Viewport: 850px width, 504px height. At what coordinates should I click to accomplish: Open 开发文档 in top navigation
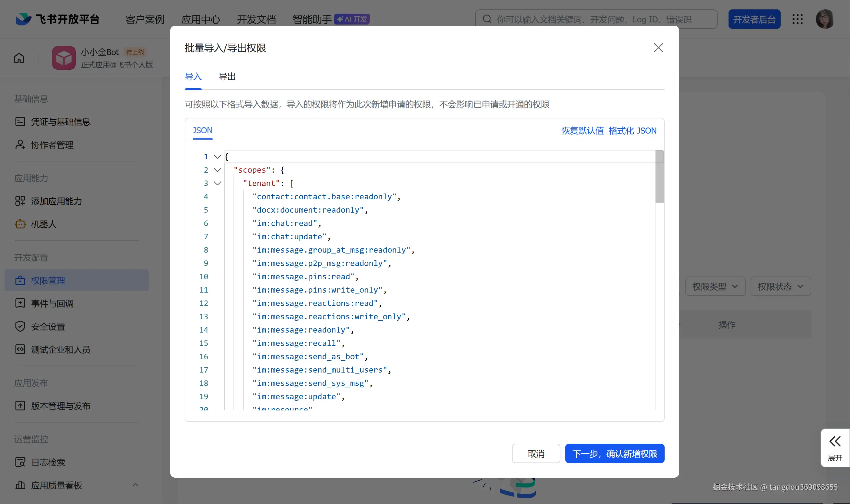pos(256,19)
